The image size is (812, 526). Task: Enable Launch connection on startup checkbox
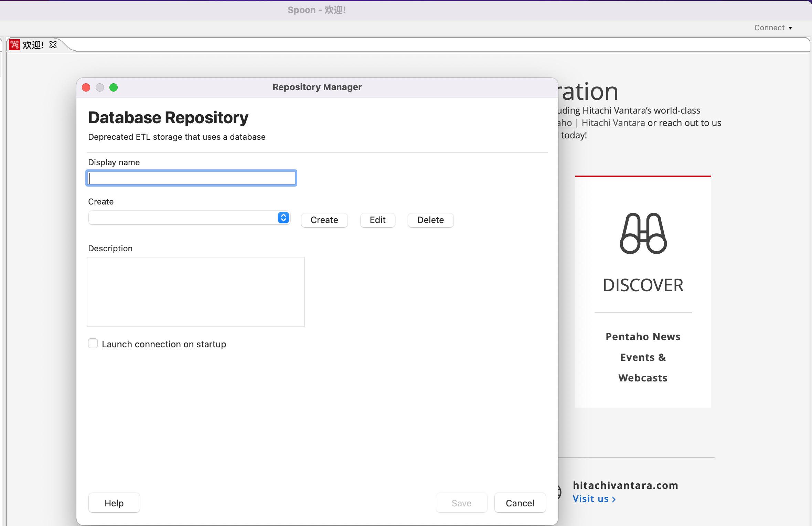click(x=93, y=344)
